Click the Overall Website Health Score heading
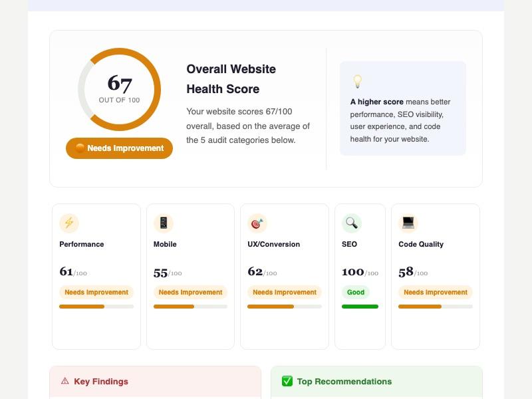 pos(231,79)
